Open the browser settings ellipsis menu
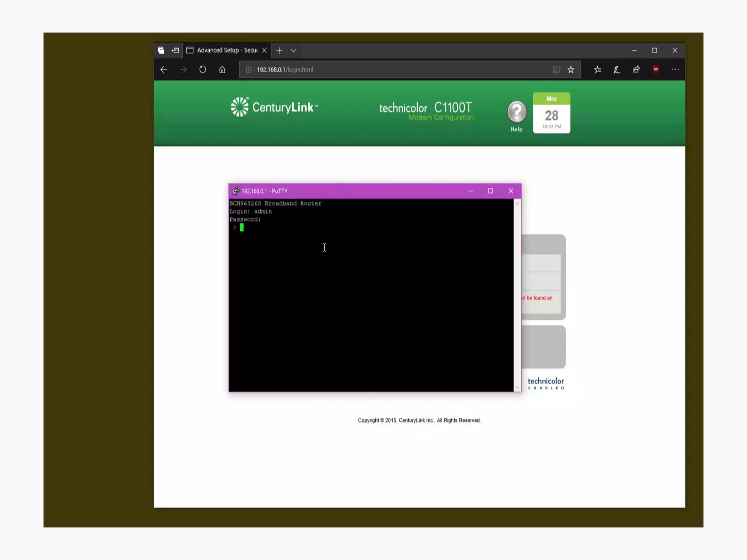The height and width of the screenshot is (560, 747). [x=675, y=70]
